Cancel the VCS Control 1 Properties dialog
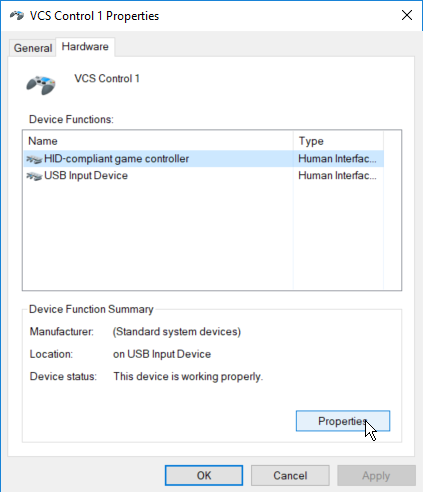Image resolution: width=423 pixels, height=492 pixels. coord(290,475)
